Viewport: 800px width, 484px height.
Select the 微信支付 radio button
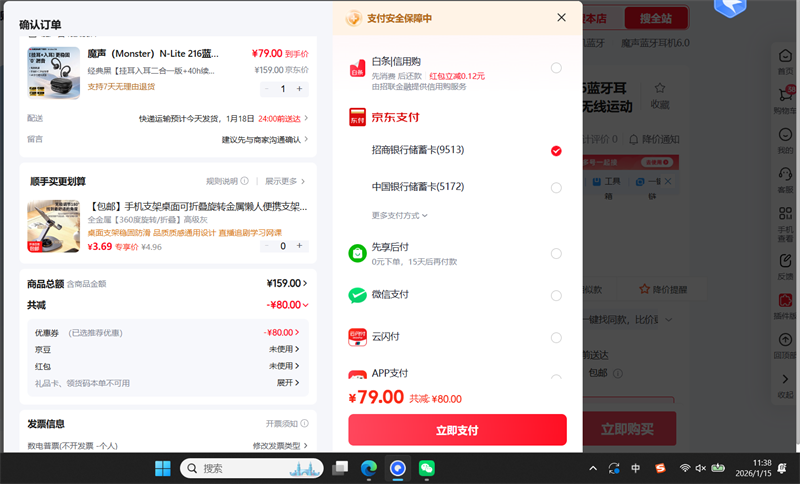tap(556, 295)
